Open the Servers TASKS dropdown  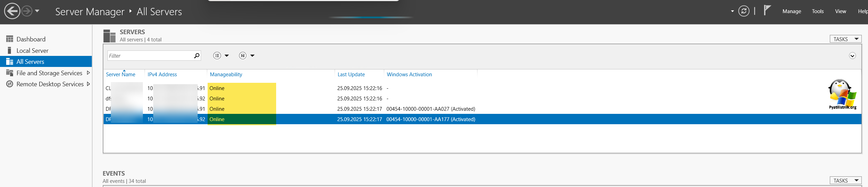click(845, 39)
